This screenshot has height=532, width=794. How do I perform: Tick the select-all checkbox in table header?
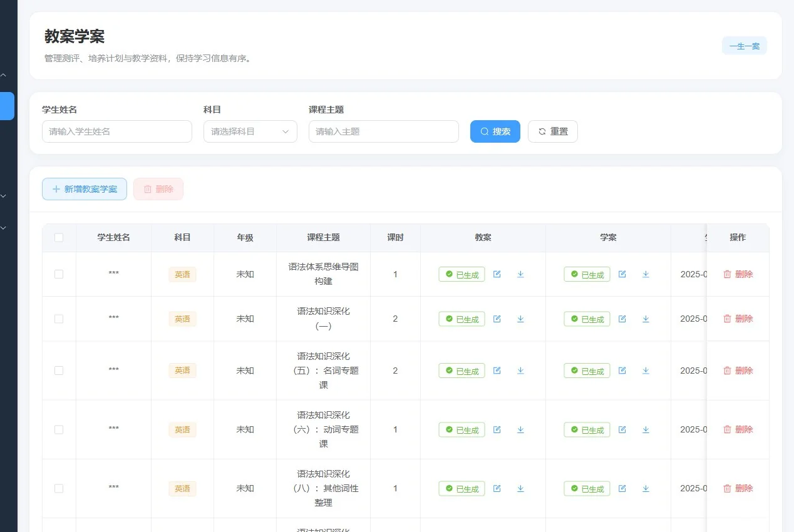pos(59,237)
